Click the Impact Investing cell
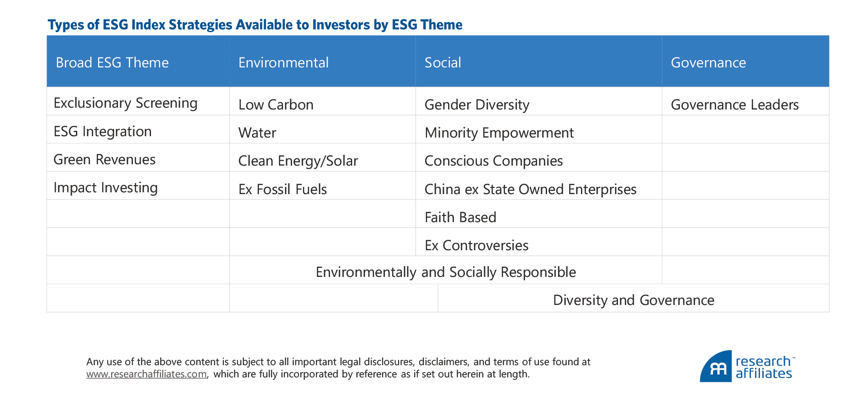The height and width of the screenshot is (395, 868). (x=105, y=188)
